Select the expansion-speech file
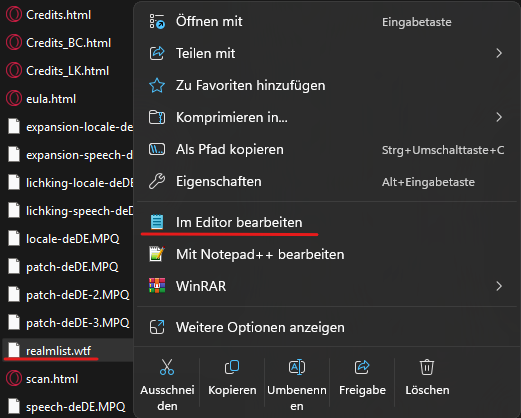Image resolution: width=521 pixels, height=418 pixels. (x=79, y=155)
